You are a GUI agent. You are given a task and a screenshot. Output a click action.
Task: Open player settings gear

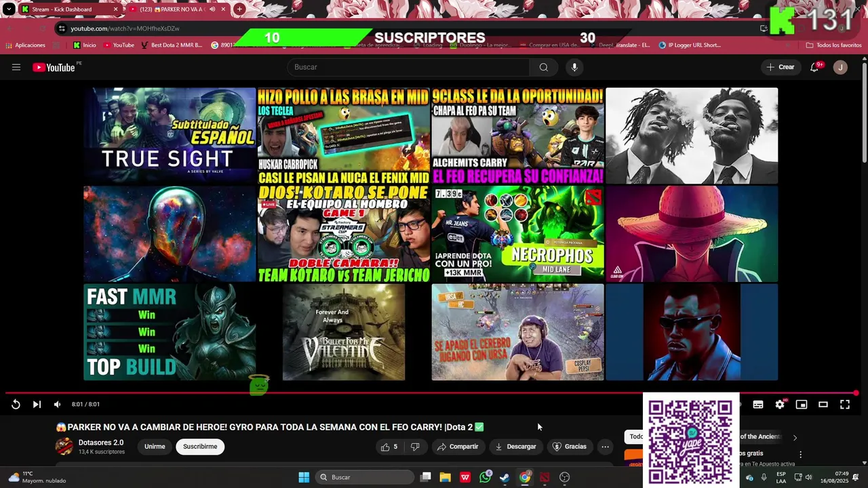click(780, 405)
